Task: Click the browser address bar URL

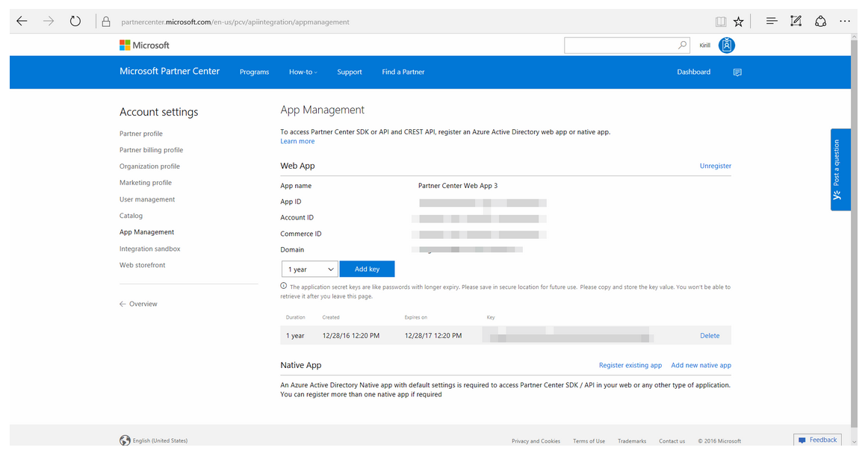Action: [235, 22]
